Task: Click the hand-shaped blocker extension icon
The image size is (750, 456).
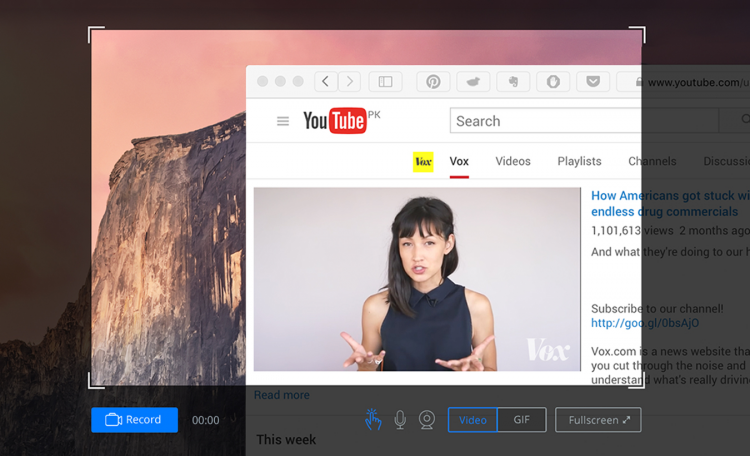Action: coord(553,81)
